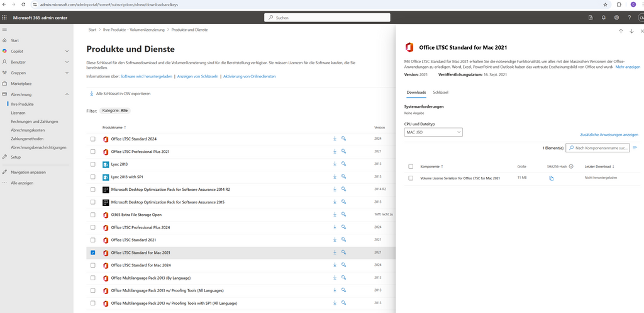Click the Nach Komponentenname suchen field
The width and height of the screenshot is (644, 313).
coord(597,147)
